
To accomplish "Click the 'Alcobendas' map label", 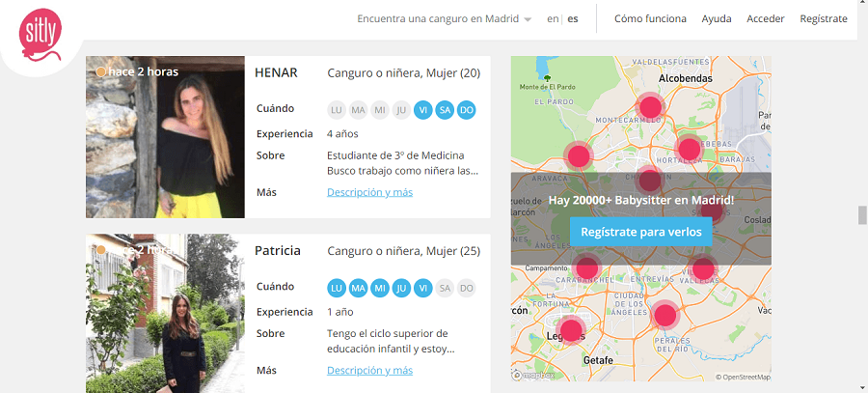I will click(686, 79).
